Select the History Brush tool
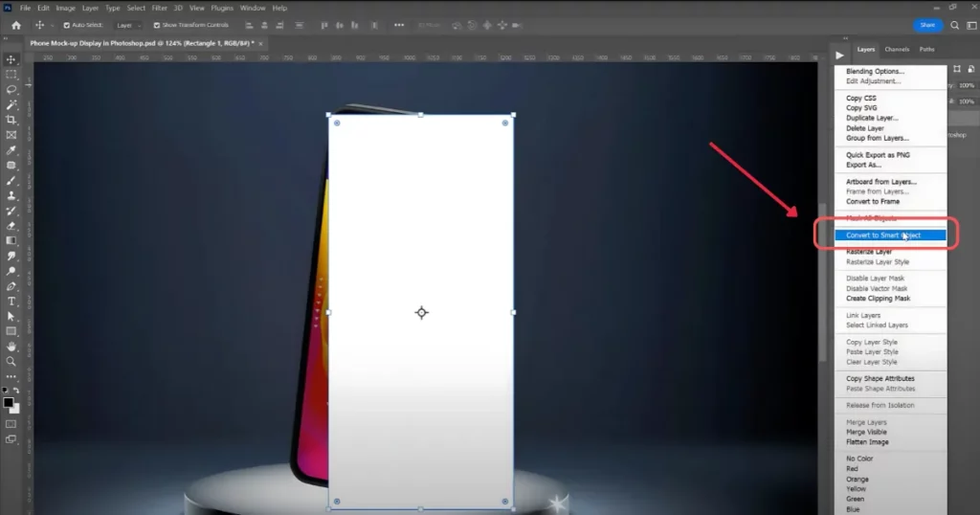The image size is (980, 515). pos(11,211)
